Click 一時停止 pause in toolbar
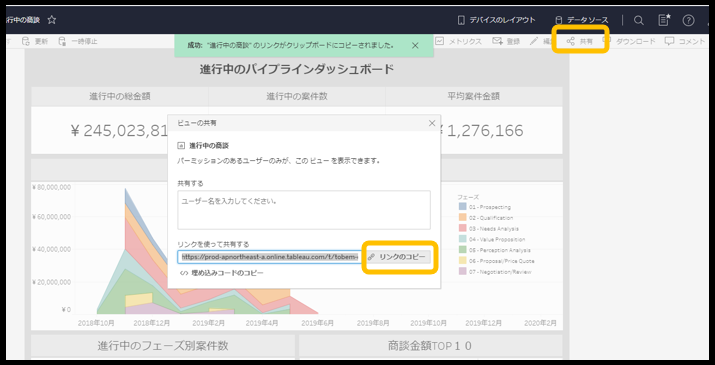715x365 pixels. [78, 41]
